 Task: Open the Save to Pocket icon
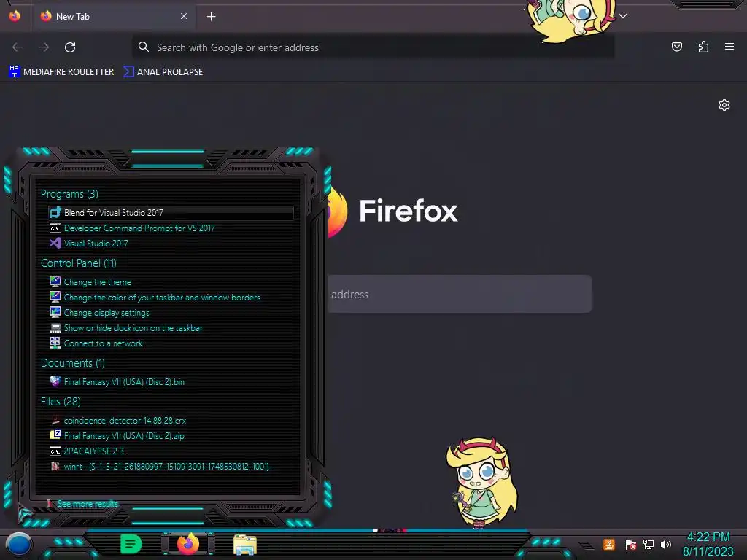676,47
